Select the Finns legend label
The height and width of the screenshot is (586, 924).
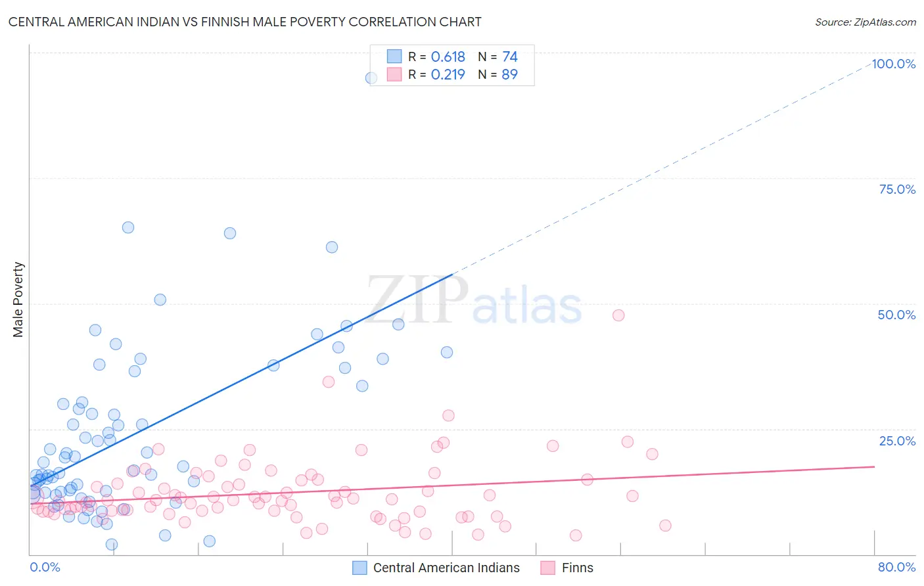click(577, 568)
